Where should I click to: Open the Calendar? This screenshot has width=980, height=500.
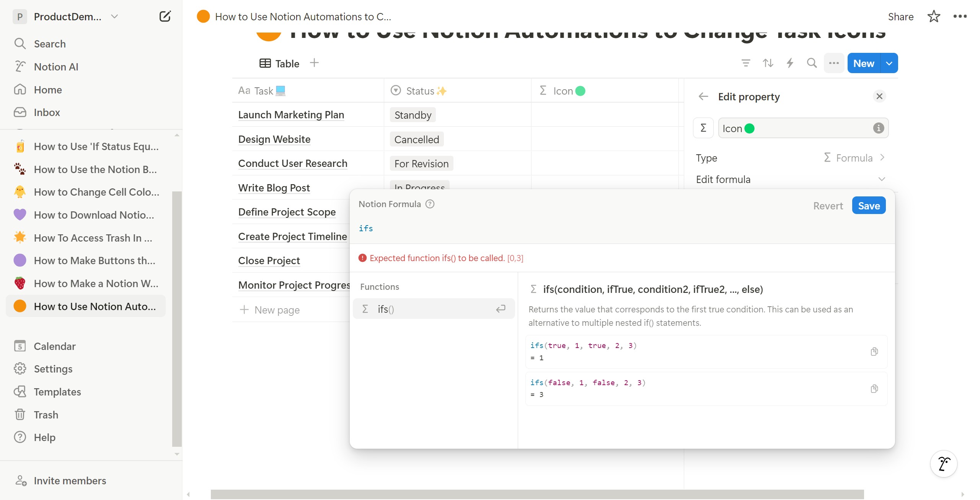pyautogui.click(x=55, y=346)
